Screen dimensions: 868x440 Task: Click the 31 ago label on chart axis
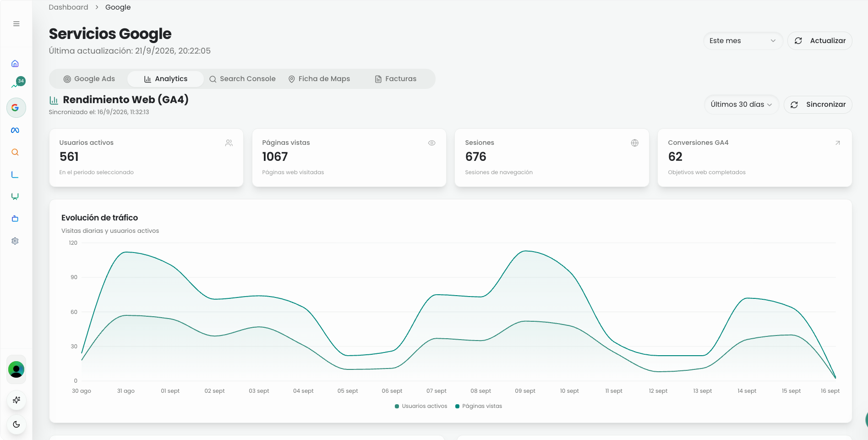[126, 391]
